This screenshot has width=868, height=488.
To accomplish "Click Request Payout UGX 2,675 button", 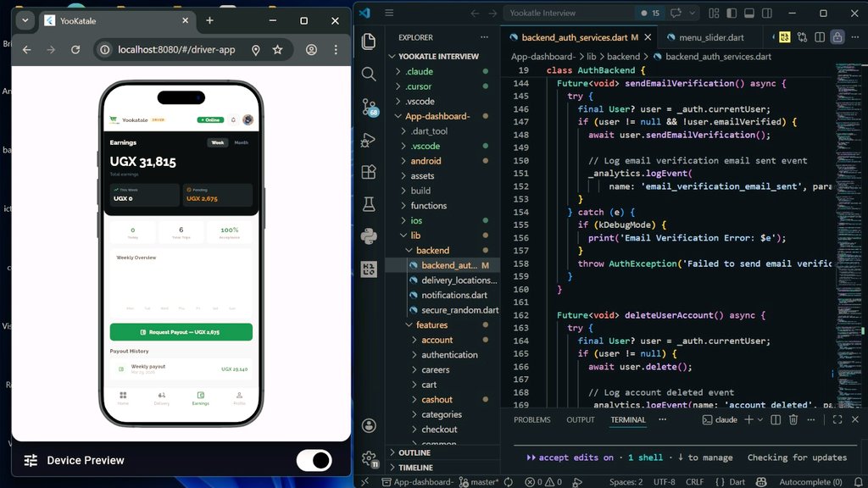I will 181,332.
